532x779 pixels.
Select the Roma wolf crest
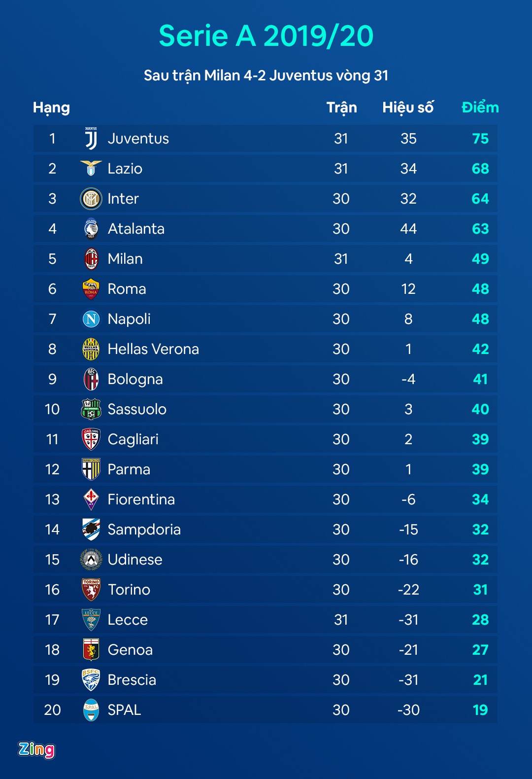[x=91, y=289]
